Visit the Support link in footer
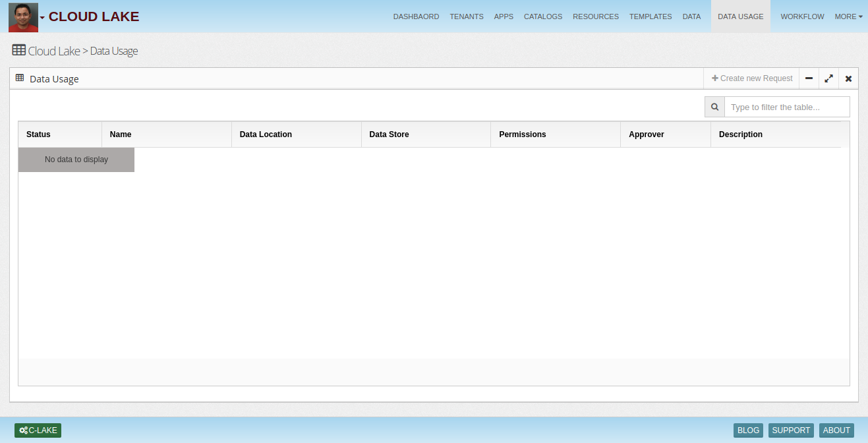 [791, 430]
